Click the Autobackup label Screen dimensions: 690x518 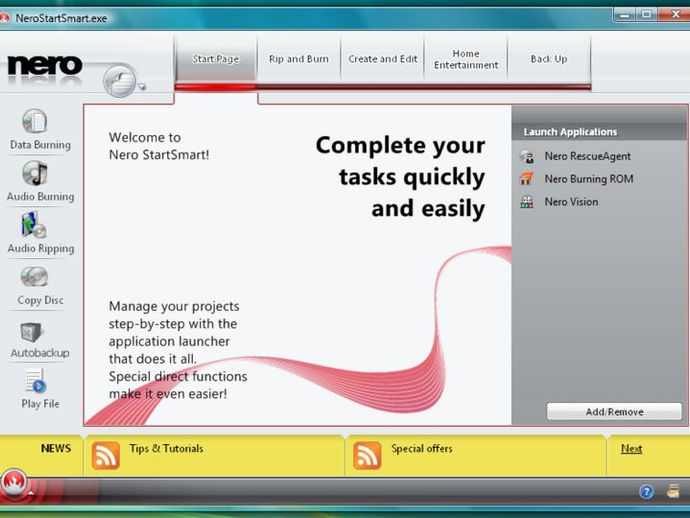pos(40,353)
